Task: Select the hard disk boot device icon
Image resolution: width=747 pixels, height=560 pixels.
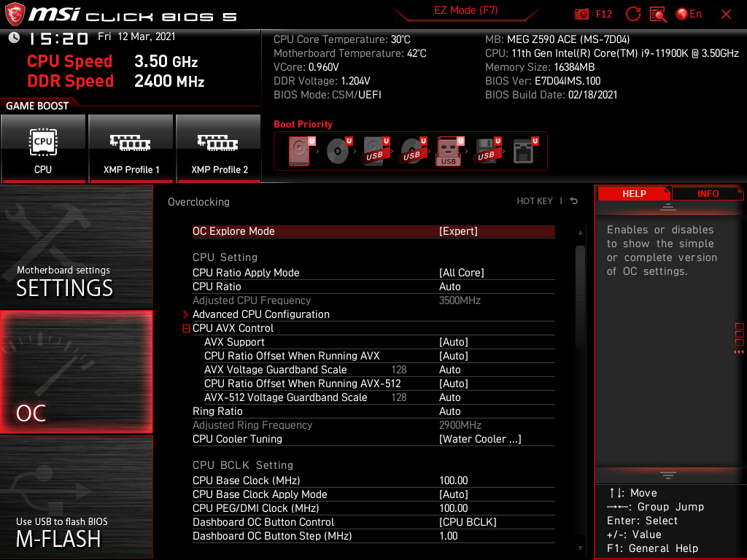Action: [x=301, y=150]
